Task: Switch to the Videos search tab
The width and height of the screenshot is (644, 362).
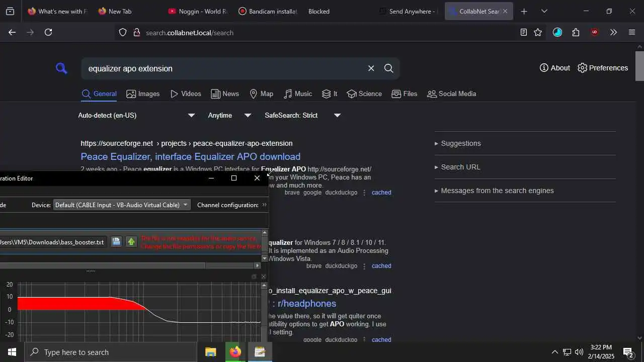Action: (186, 94)
